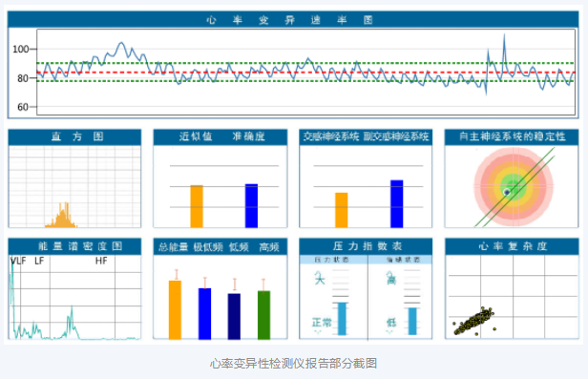This screenshot has height=379, width=588.
Task: Click the 压力状态 level gauge bar
Action: click(342, 319)
